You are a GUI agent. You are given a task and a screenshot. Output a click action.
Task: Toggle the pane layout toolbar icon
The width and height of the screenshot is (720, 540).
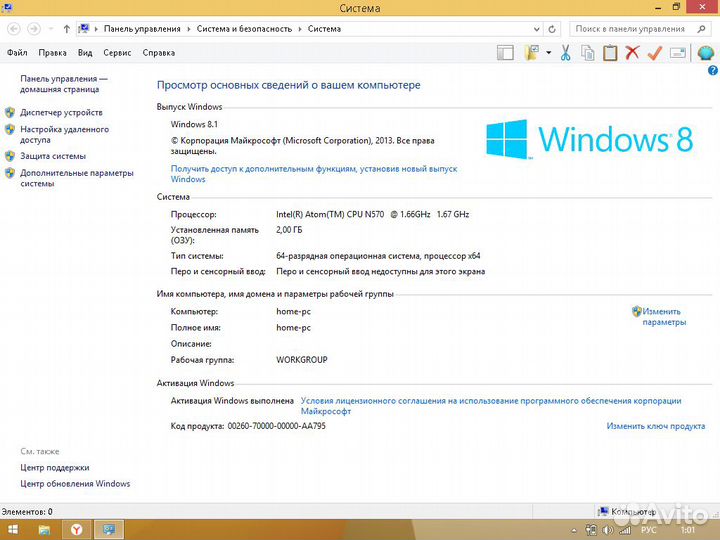505,53
